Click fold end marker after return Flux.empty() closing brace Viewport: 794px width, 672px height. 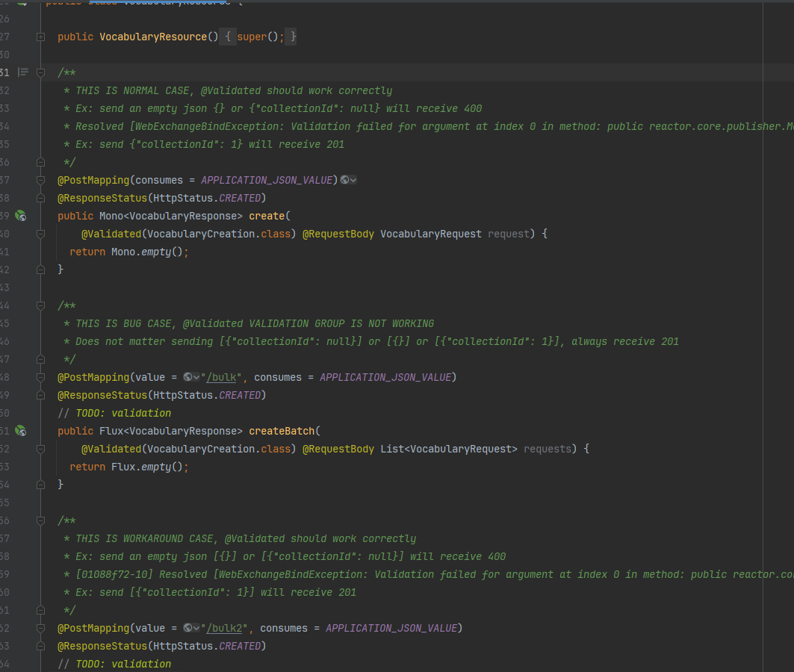pos(40,485)
